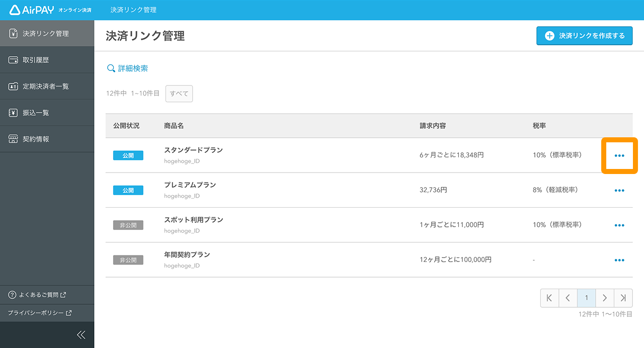Click 決済リンクを作成する button
This screenshot has height=348, width=644.
[584, 36]
